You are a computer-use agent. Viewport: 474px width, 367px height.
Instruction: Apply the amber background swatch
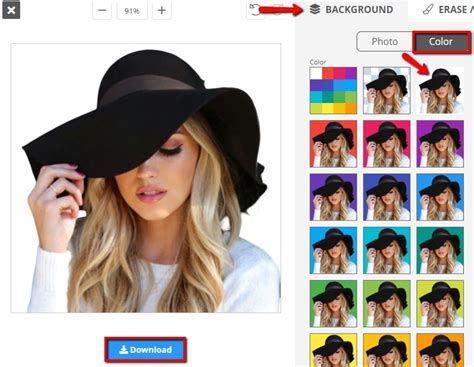point(387,350)
